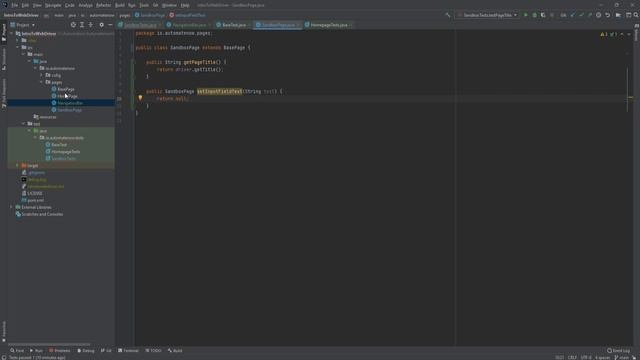Open the Navigate menu

(x=53, y=5)
